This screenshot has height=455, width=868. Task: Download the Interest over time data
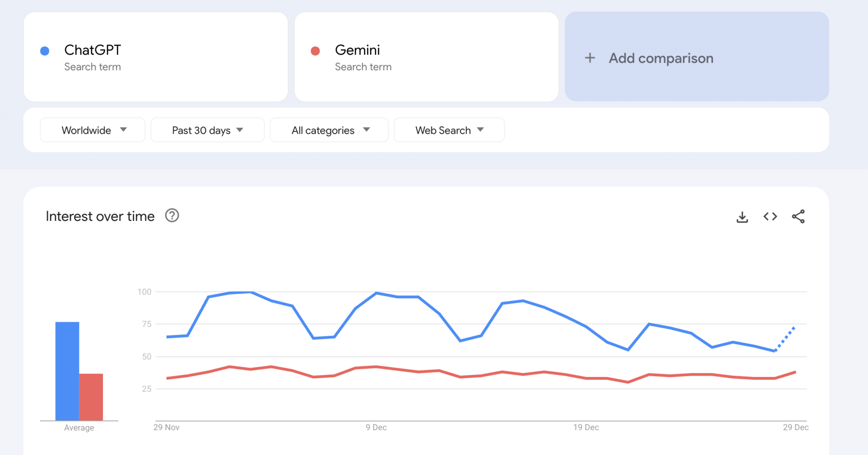coord(742,217)
